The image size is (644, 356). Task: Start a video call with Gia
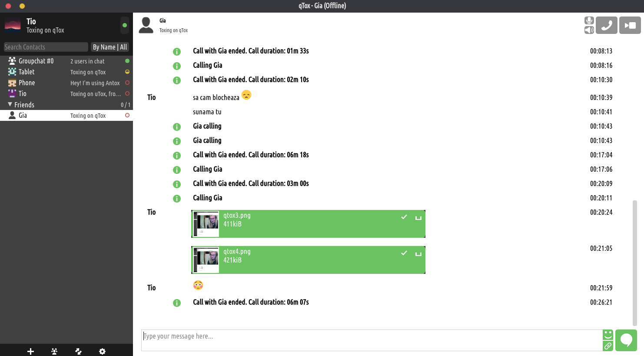[x=630, y=25]
